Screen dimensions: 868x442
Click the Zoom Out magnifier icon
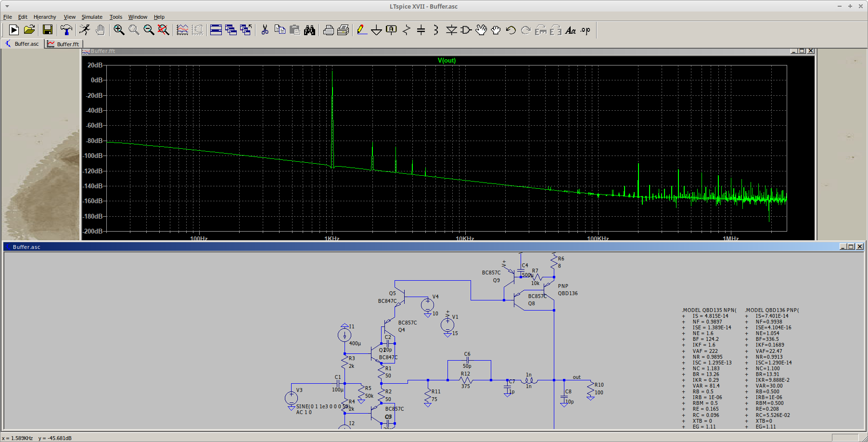(149, 30)
